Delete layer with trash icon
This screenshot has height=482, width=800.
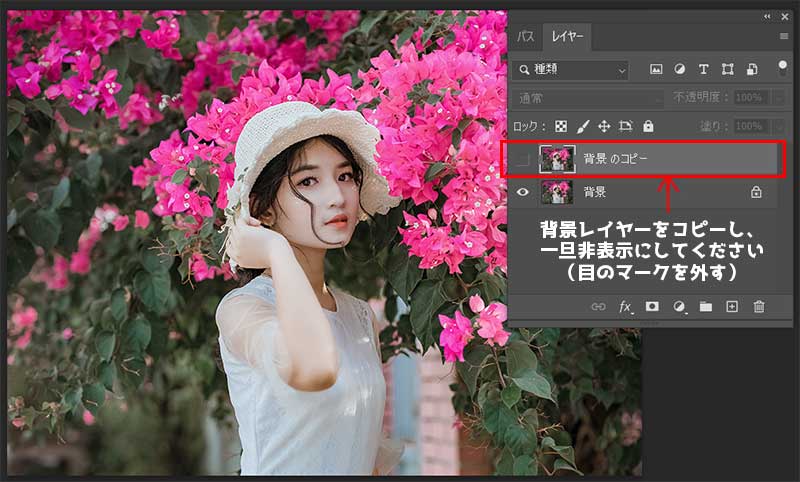[x=759, y=307]
